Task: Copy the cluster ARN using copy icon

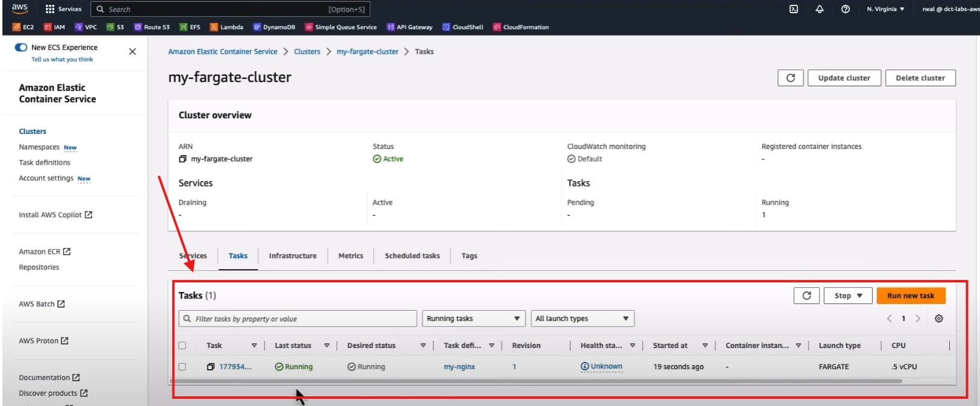Action: coord(183,159)
